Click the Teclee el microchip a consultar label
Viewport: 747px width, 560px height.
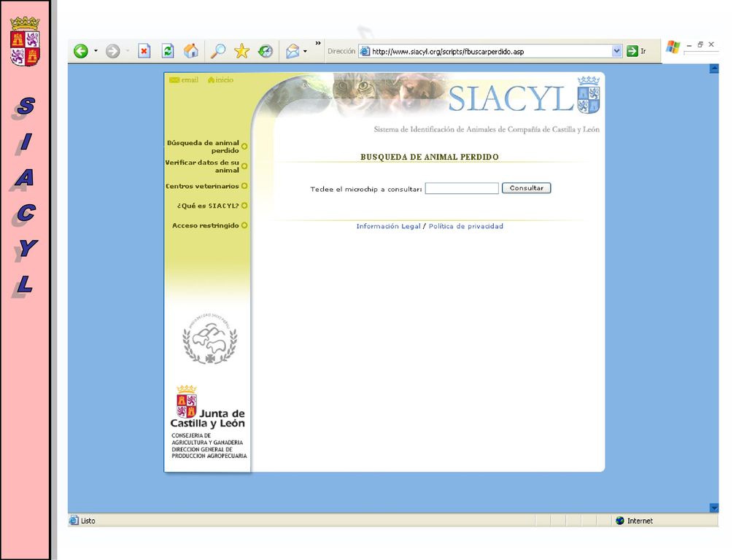tap(366, 189)
